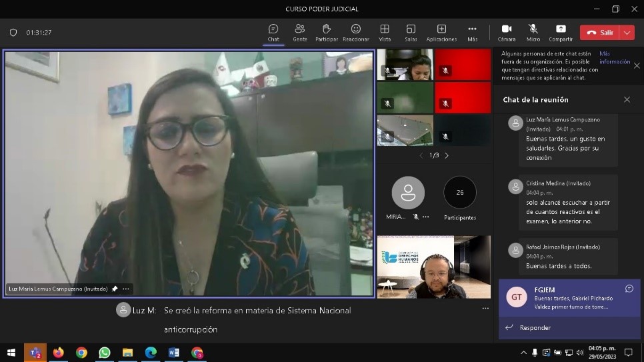Unpin Luz María Lemus Campuzano video
This screenshot has width=644, height=362.
pos(115,289)
